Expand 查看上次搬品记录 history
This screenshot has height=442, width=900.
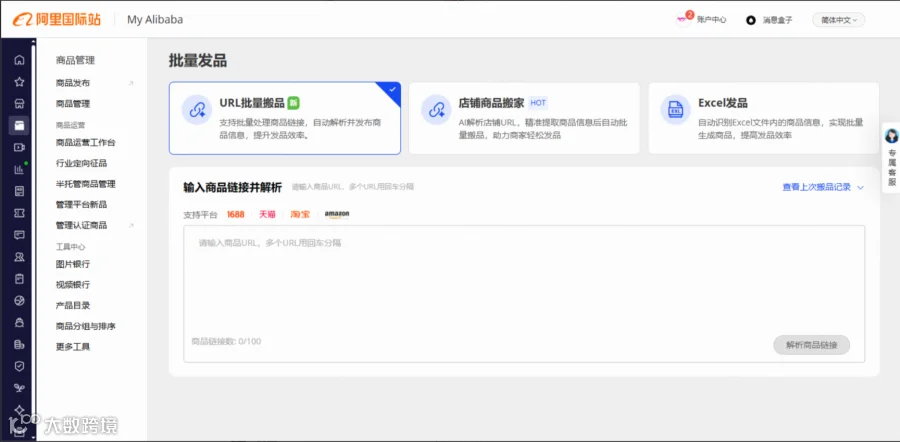click(823, 187)
